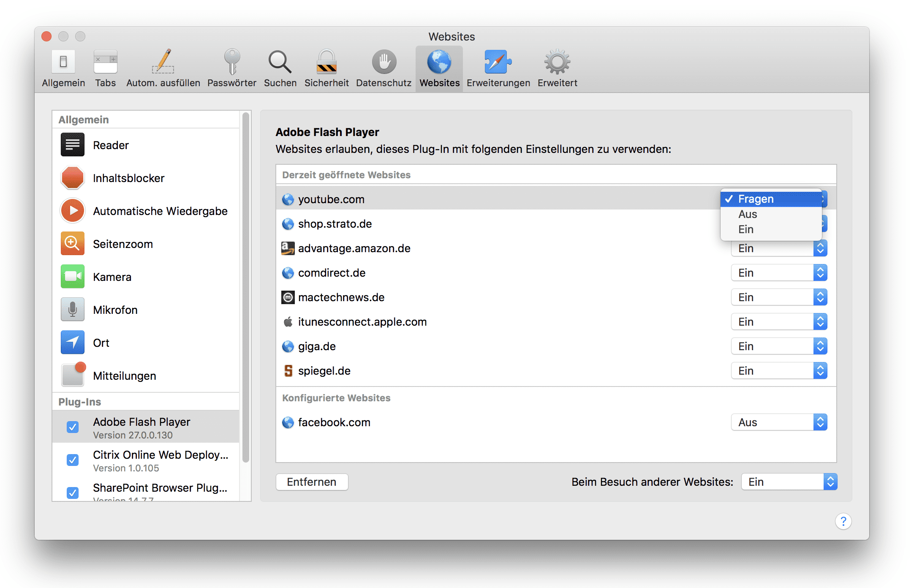The width and height of the screenshot is (914, 588).
Task: Open the spiegel.de setting dropdown
Action: coord(779,371)
